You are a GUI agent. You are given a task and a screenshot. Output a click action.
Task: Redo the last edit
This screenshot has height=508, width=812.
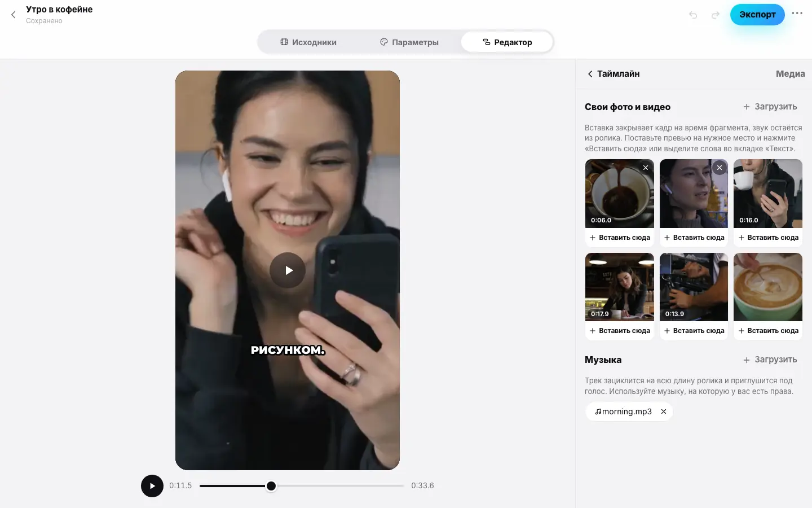[x=715, y=15]
